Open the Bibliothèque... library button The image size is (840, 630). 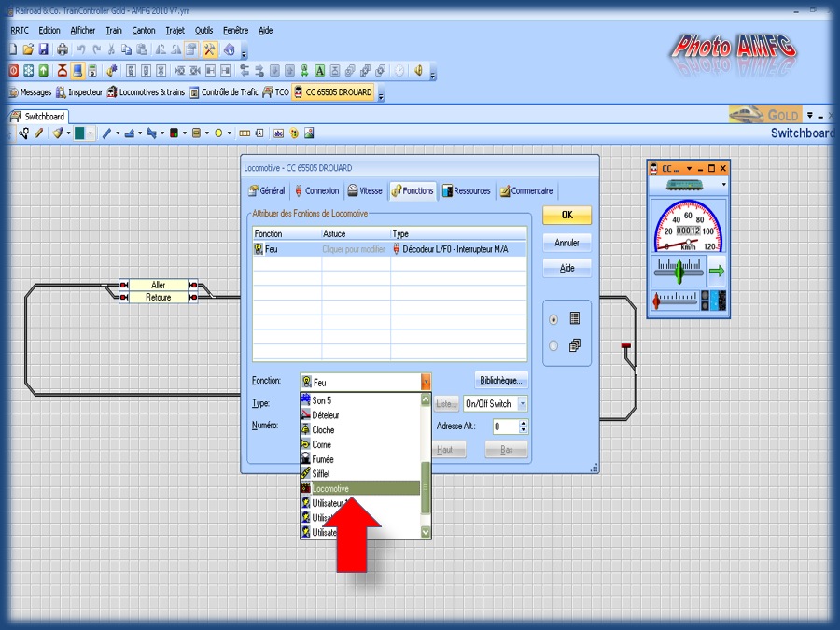tap(501, 381)
